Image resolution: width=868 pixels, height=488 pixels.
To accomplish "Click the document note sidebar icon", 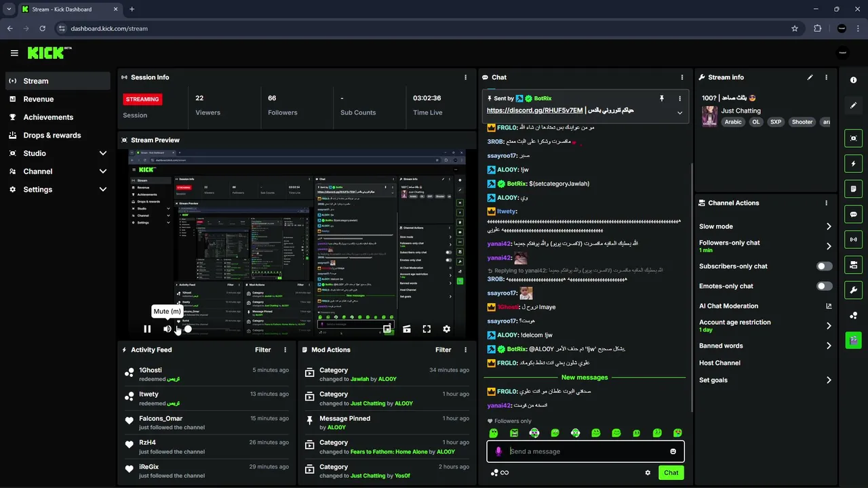I will pyautogui.click(x=853, y=188).
